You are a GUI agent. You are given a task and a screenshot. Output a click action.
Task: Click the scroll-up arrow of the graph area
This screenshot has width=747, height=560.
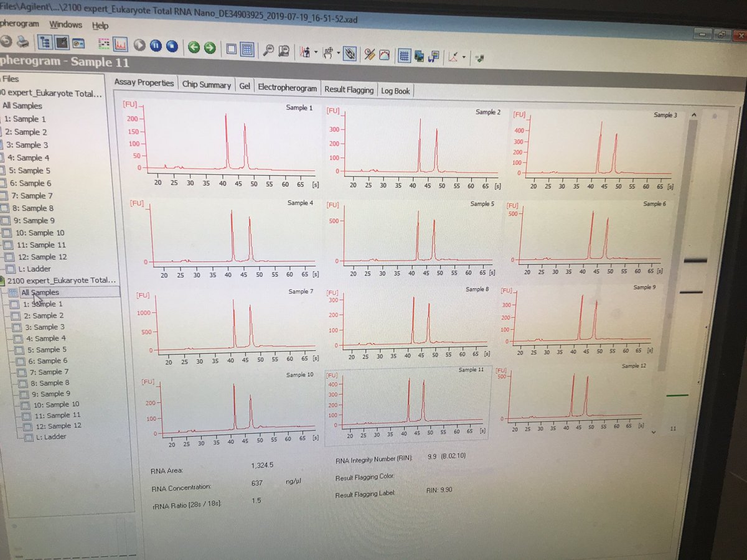(x=695, y=116)
